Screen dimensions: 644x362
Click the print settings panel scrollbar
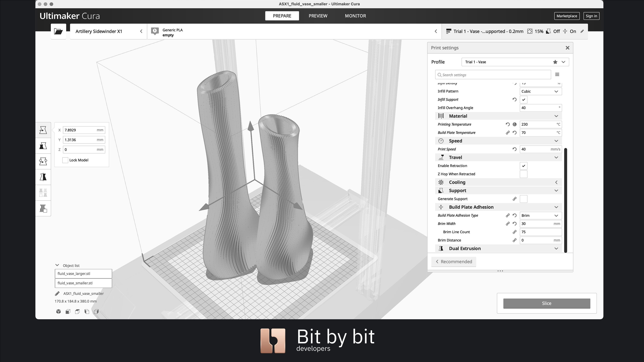pos(566,200)
